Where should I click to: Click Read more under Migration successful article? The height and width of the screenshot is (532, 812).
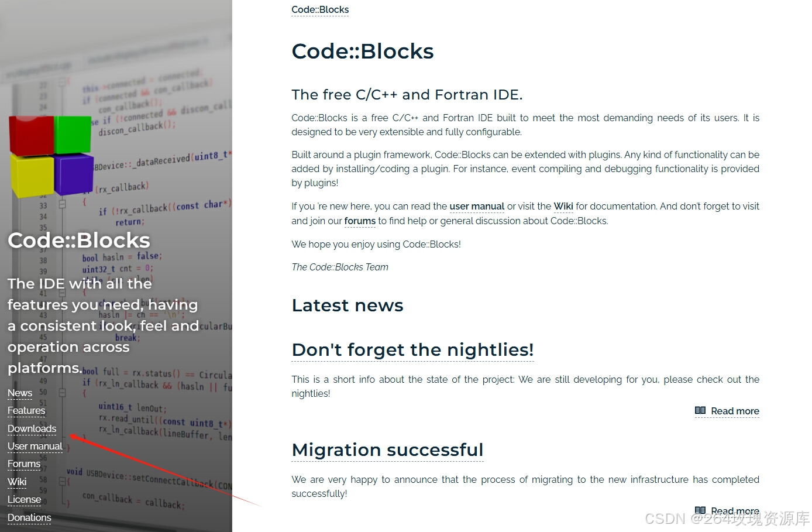point(735,511)
